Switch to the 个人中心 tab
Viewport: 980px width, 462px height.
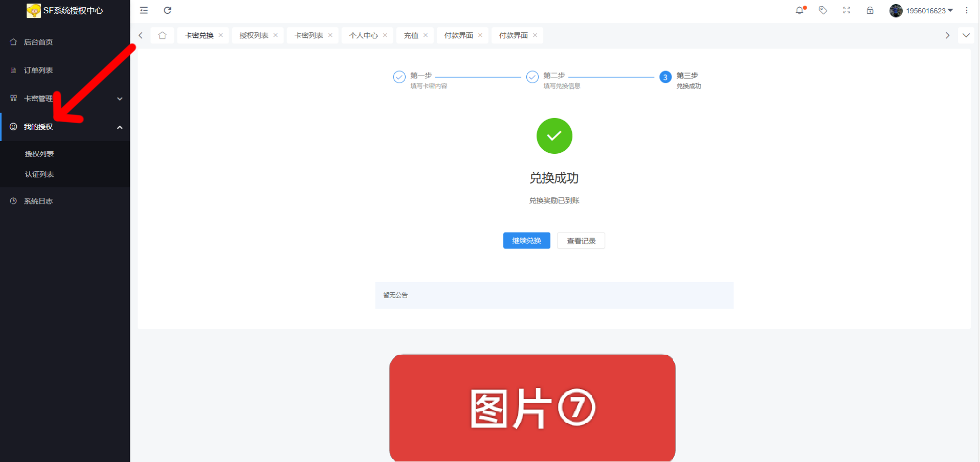coord(363,35)
